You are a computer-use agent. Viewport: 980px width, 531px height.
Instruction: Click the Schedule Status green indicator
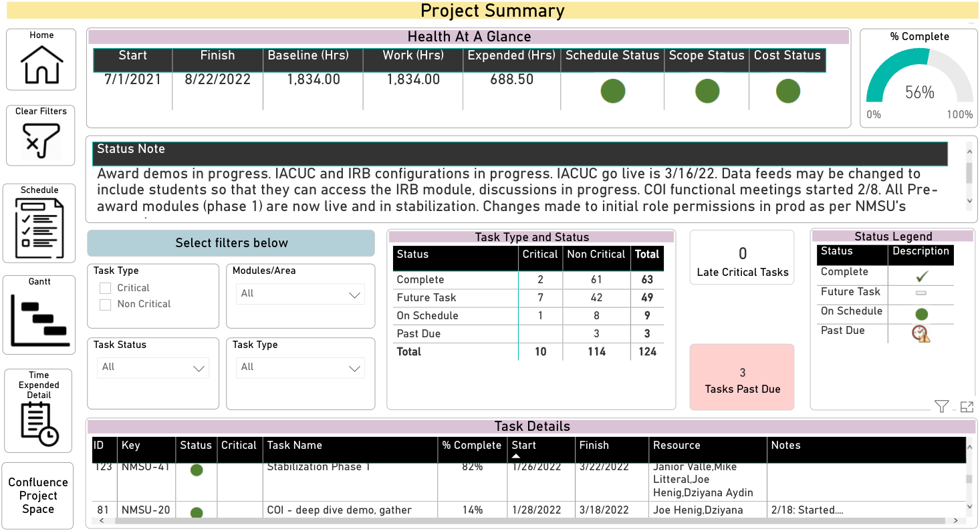pos(612,90)
